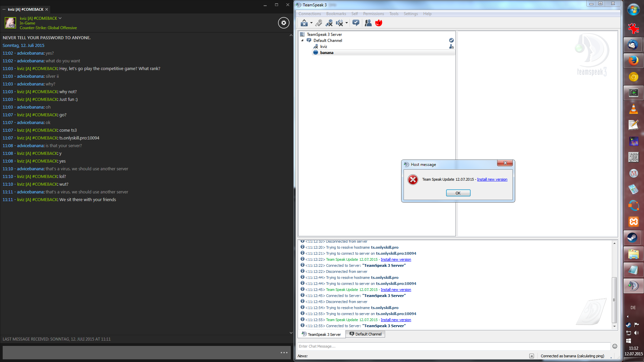Open the emoticon smiley picker
This screenshot has height=362, width=644.
click(x=614, y=346)
